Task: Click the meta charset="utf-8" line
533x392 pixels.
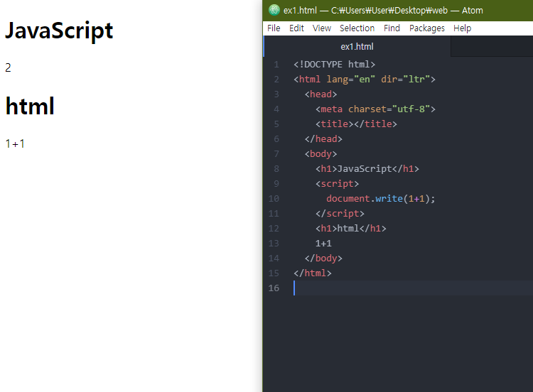Action: pyautogui.click(x=375, y=109)
